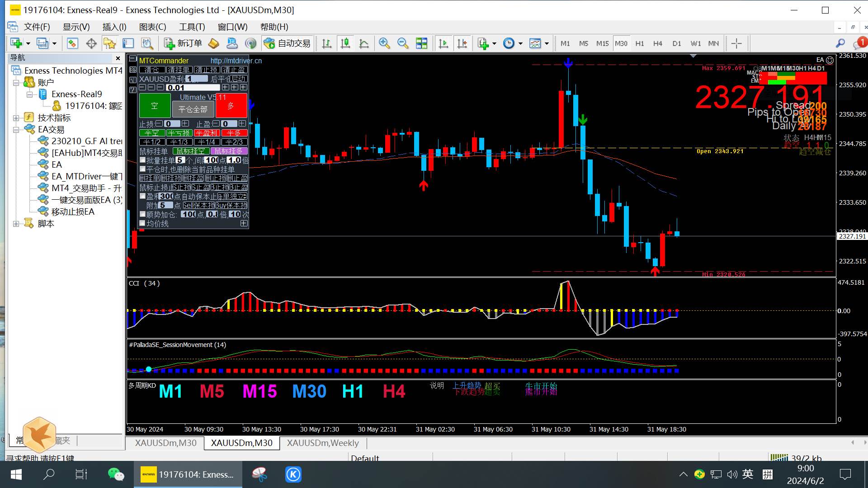The height and width of the screenshot is (488, 868).
Task: Switch chart to candlesticks icon
Action: click(345, 43)
